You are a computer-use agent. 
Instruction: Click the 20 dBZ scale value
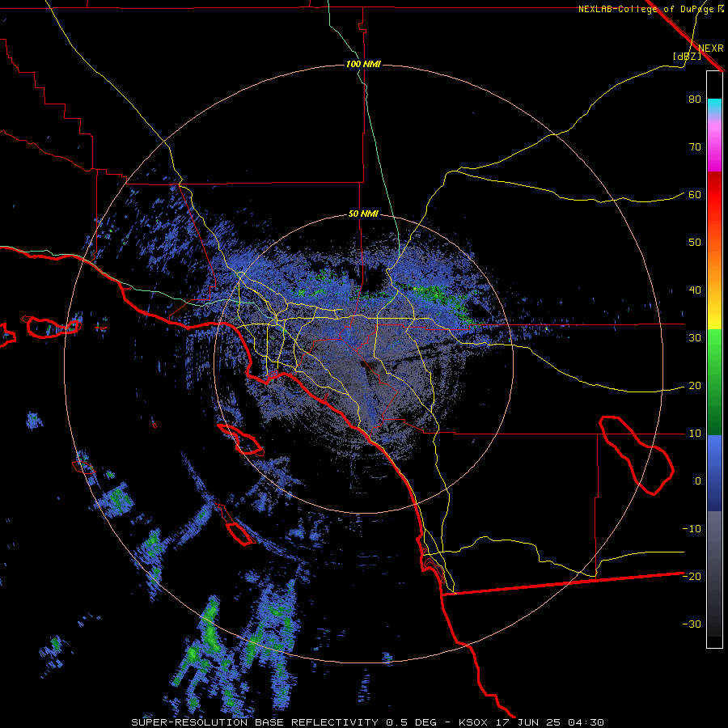click(x=695, y=387)
